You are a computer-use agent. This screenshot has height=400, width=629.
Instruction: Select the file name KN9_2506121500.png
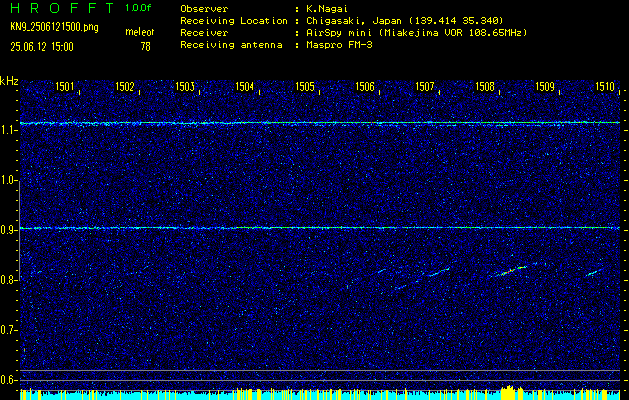click(x=54, y=27)
